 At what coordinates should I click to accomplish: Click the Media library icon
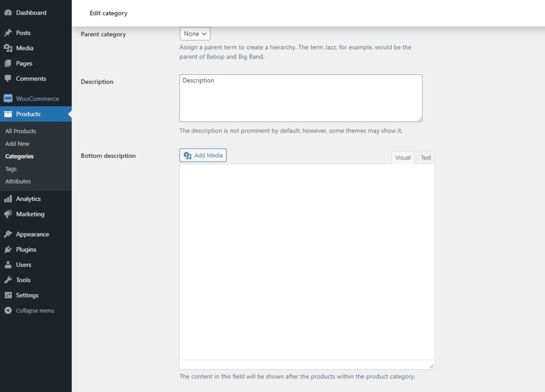coord(8,48)
